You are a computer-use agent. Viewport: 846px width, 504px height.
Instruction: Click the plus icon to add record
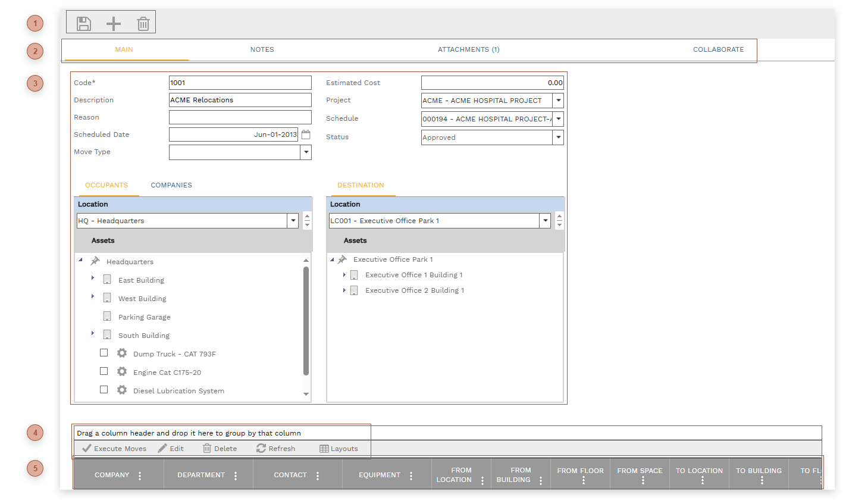tap(113, 24)
